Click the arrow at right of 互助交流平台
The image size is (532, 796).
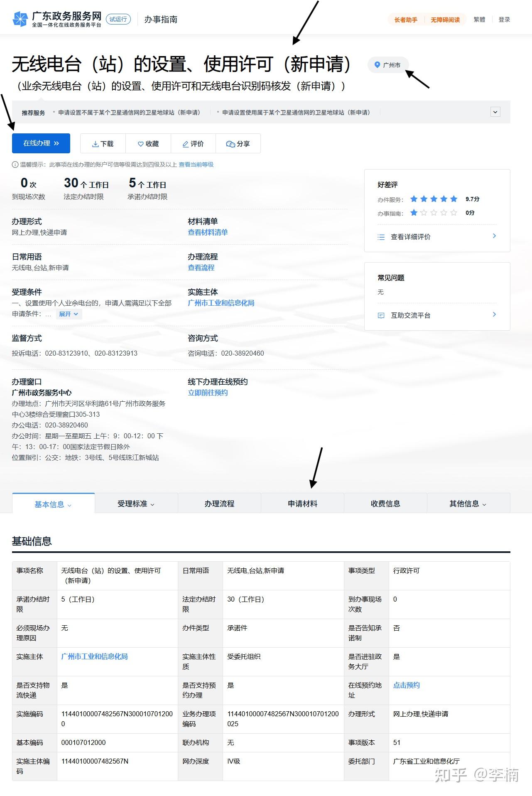click(x=494, y=314)
